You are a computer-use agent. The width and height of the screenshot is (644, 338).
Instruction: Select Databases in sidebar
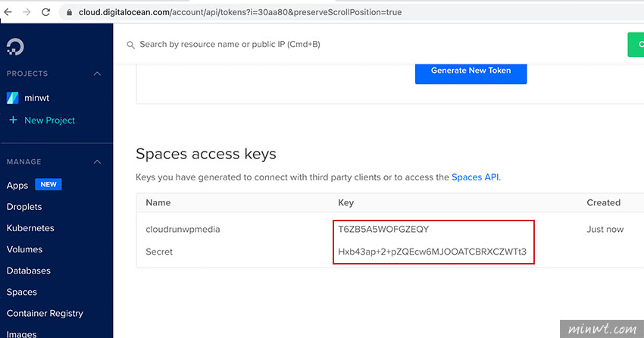[x=29, y=271]
